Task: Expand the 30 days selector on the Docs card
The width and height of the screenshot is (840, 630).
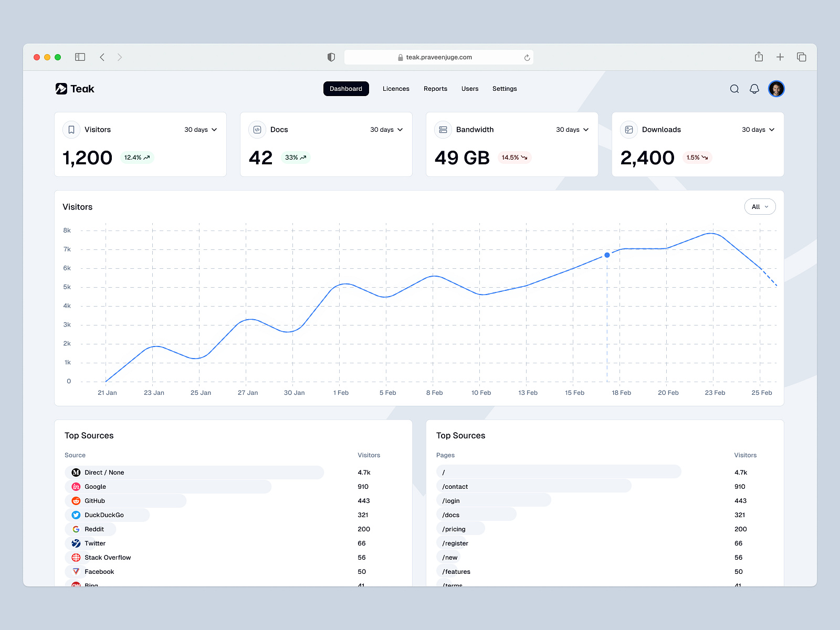Action: 386,130
